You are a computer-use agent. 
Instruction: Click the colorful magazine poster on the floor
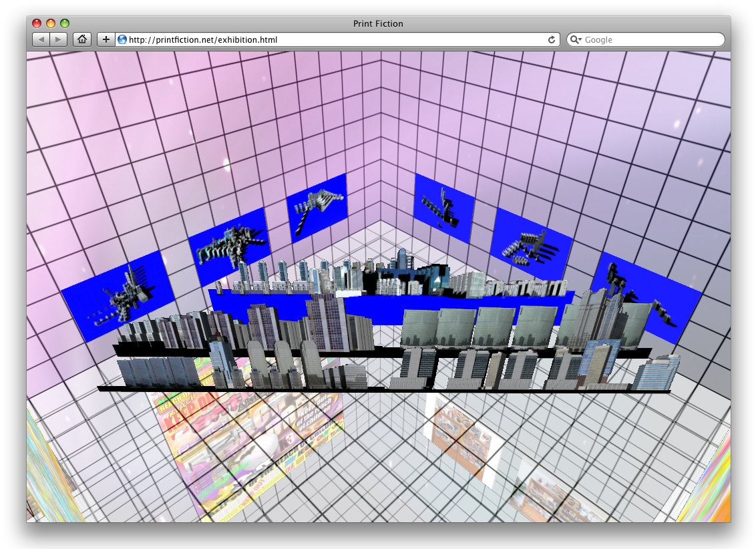pos(247,447)
